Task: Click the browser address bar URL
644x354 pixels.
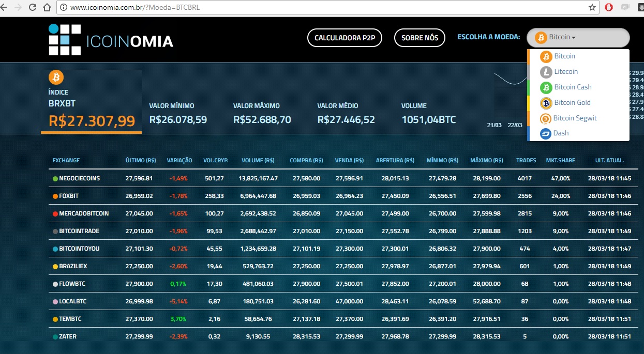Action: (x=134, y=8)
